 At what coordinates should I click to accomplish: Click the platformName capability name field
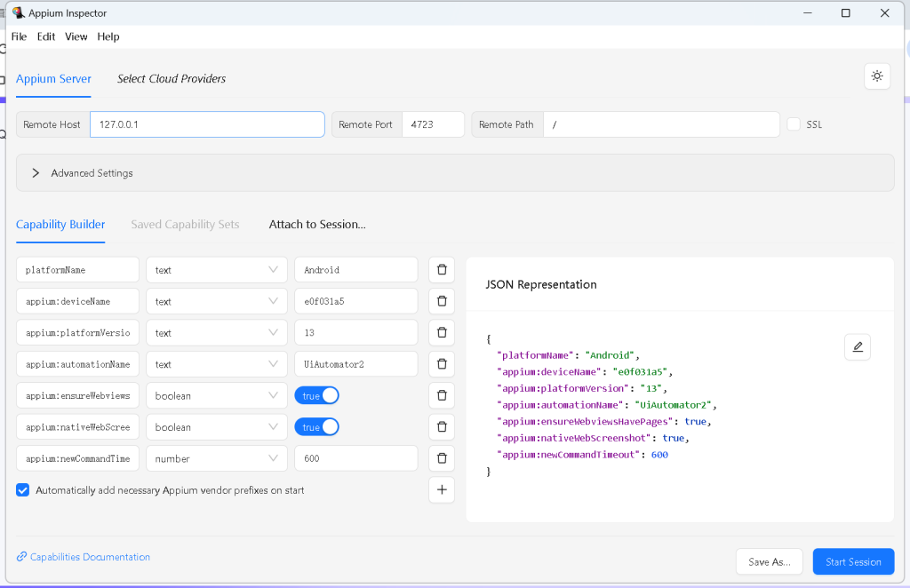pyautogui.click(x=78, y=270)
